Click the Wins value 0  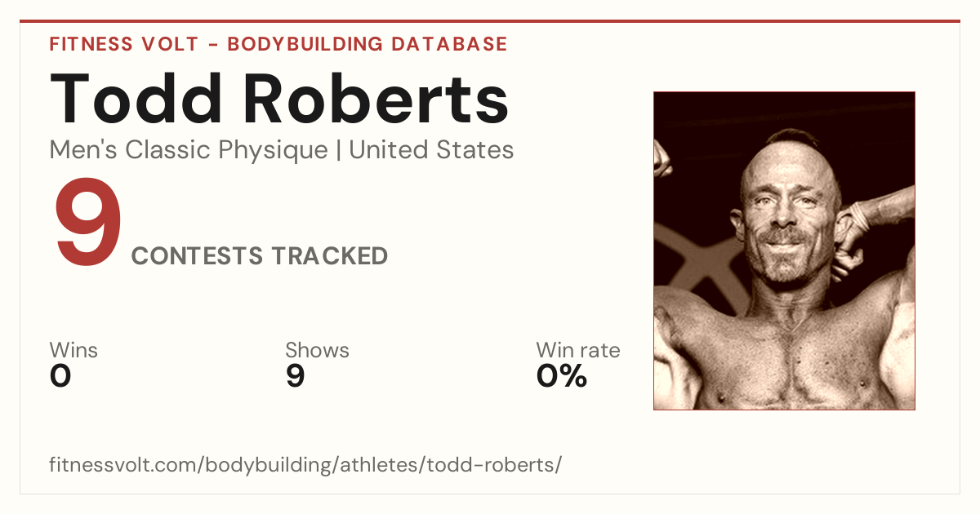[60, 376]
